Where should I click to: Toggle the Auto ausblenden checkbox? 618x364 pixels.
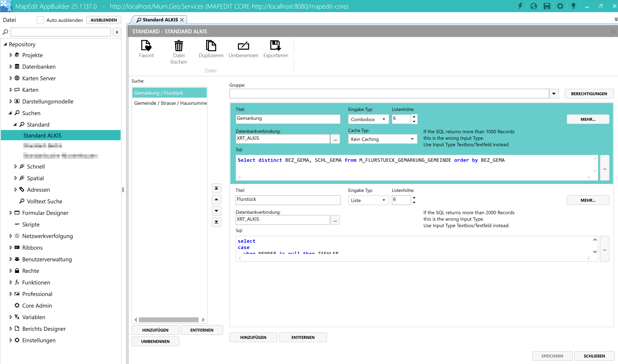click(40, 20)
